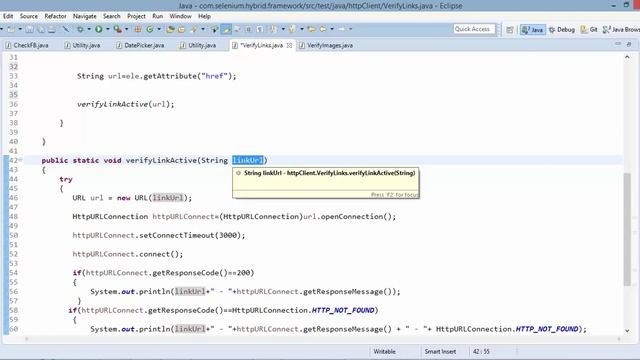Switch to the Debug perspective
The image size is (640, 360).
point(562,29)
